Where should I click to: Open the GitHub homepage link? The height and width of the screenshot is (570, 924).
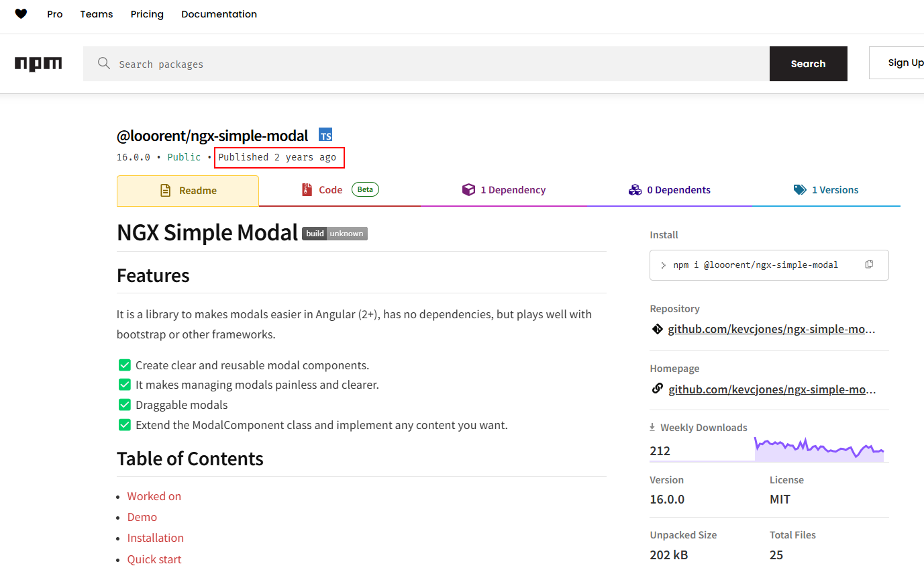tap(772, 389)
